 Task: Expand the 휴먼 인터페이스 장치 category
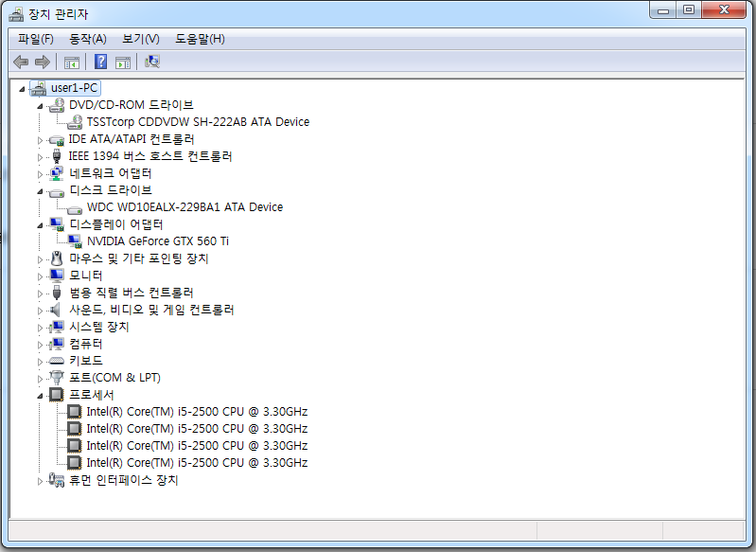tap(40, 480)
